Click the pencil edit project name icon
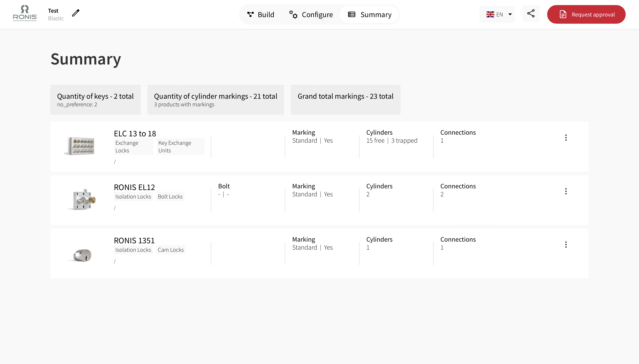The height and width of the screenshot is (364, 639). tap(76, 13)
